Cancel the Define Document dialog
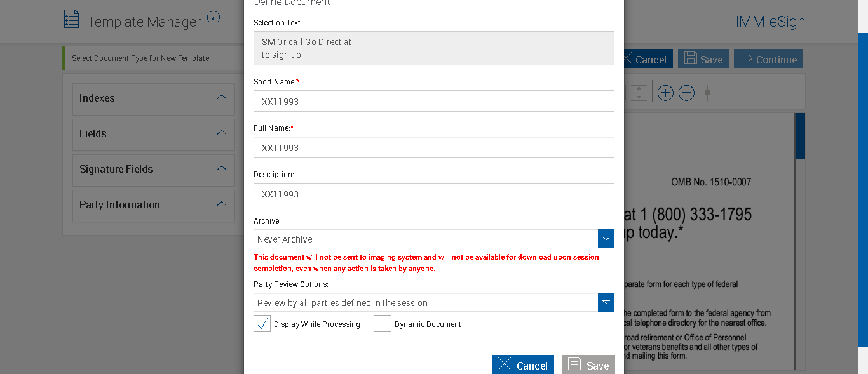 [522, 365]
